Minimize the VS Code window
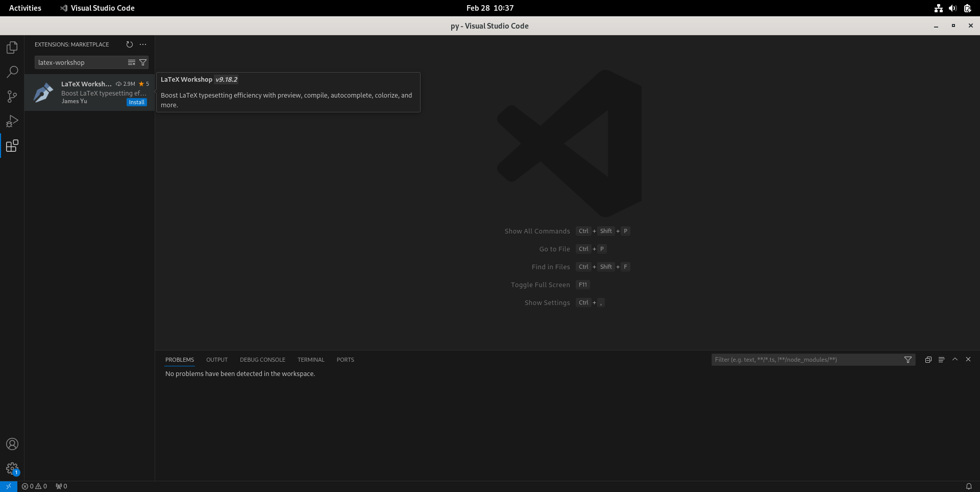 (x=936, y=26)
